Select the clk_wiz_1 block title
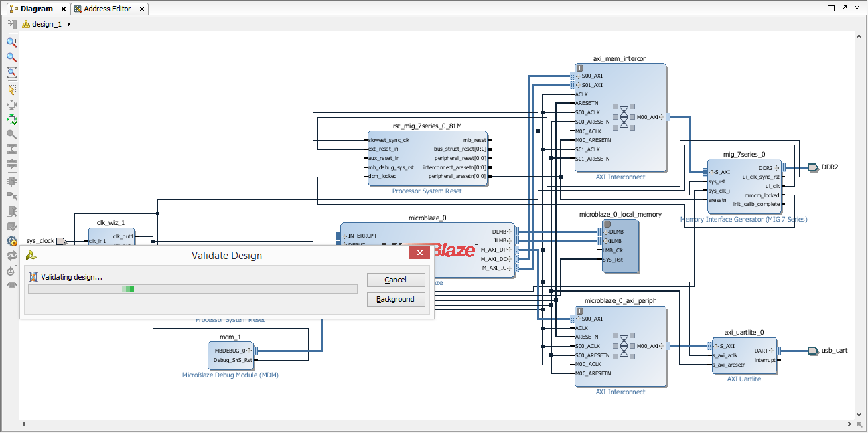Viewport: 868px width, 433px height. pyautogui.click(x=111, y=223)
